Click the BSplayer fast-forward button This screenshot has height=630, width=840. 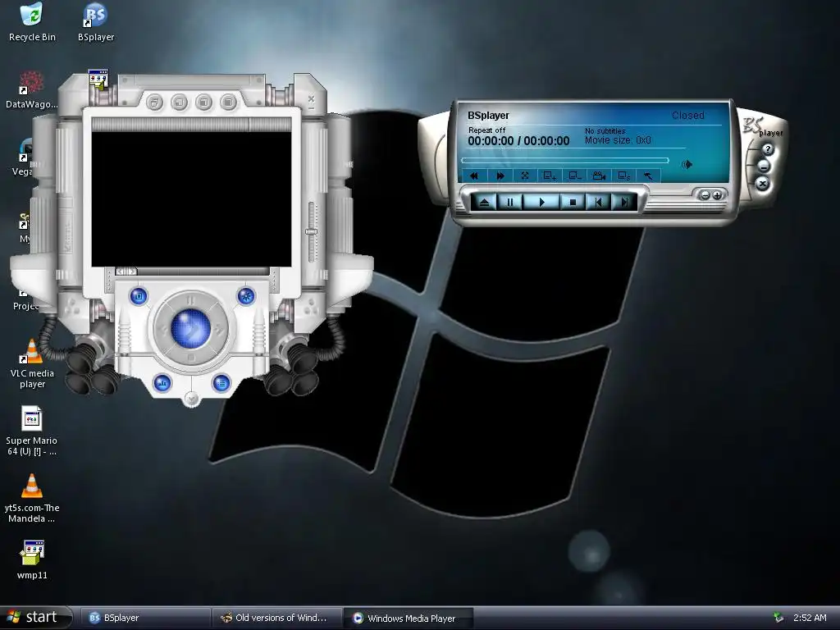click(500, 176)
